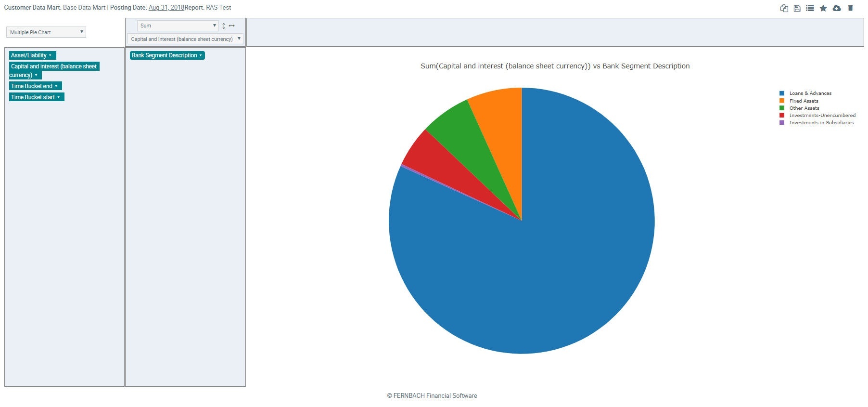Toggle Fixed Assets legend entry
868x407 pixels.
(x=804, y=101)
